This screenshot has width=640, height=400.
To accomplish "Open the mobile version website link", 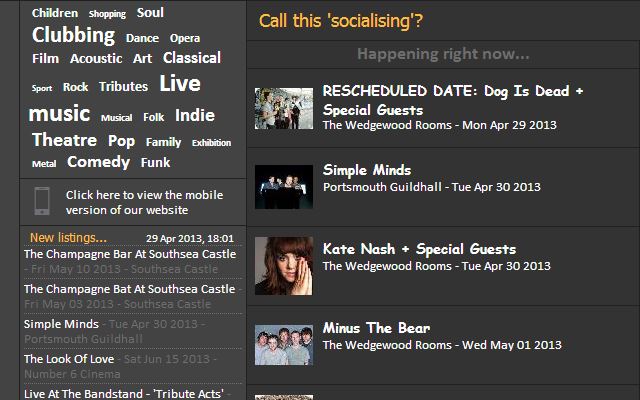I will (144, 202).
